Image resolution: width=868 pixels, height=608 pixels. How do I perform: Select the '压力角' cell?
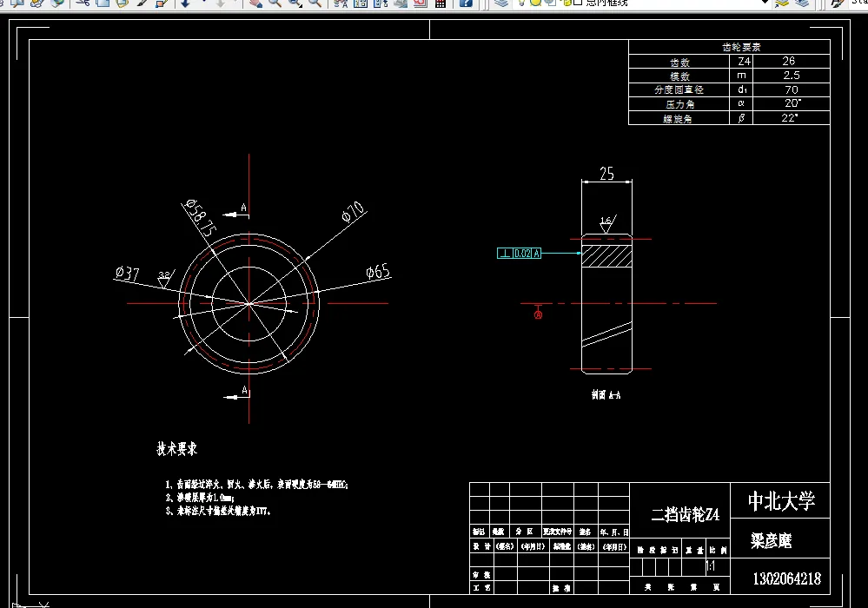click(x=679, y=104)
